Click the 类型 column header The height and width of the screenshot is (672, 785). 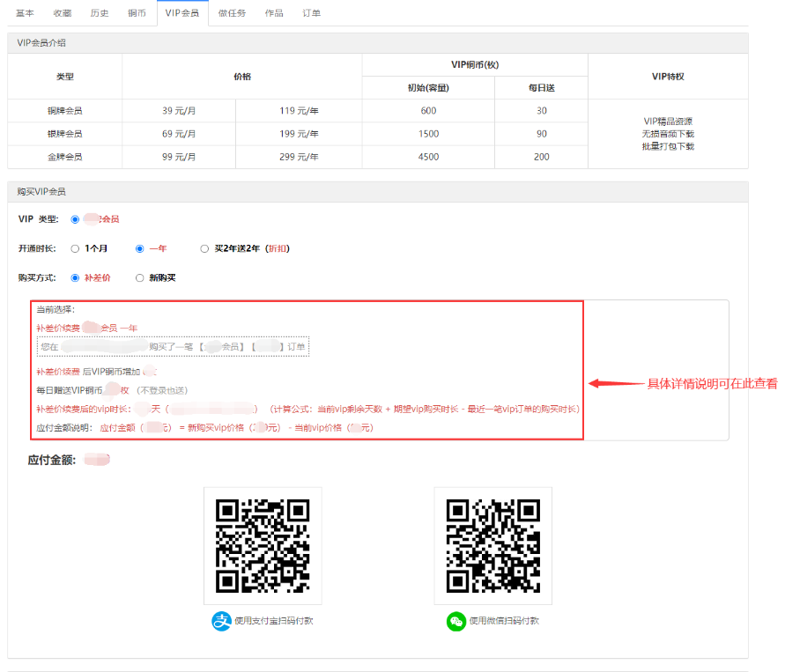coord(65,77)
